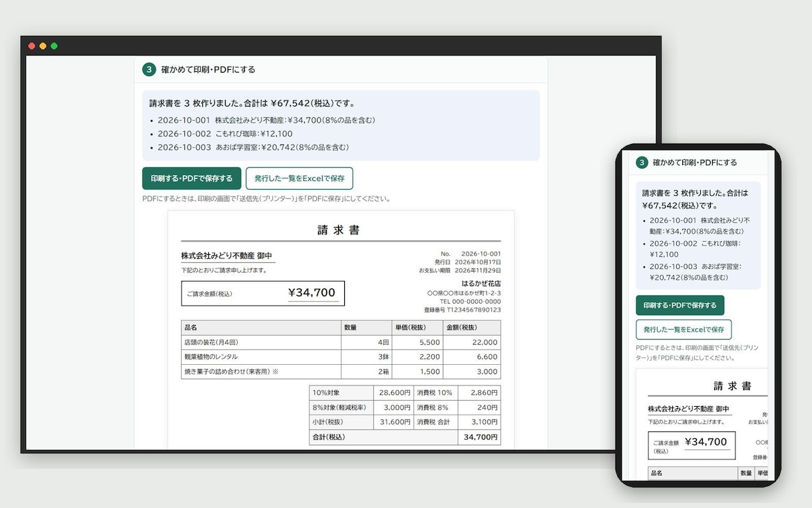Screen dimensions: 812x508
Task: Click issuer name はるかぜ花店 in desktop invoice
Action: pos(481,283)
